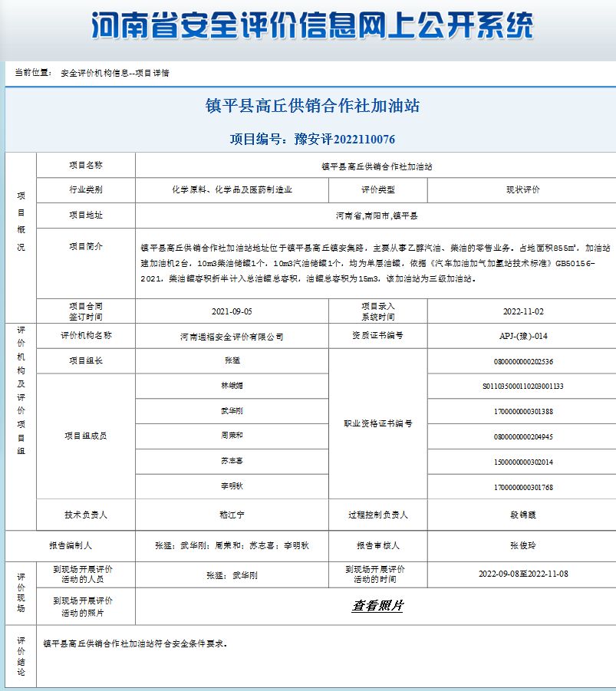
Task: Click the 评价结论 section header
Action: (21, 656)
